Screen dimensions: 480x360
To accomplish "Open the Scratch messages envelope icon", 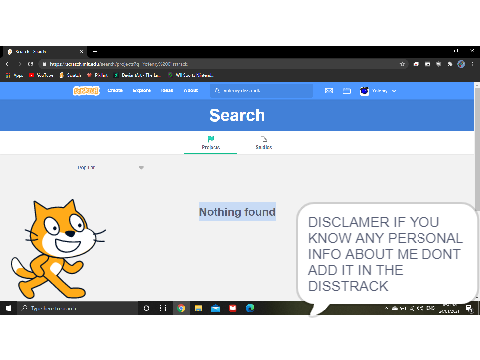I will (x=329, y=91).
